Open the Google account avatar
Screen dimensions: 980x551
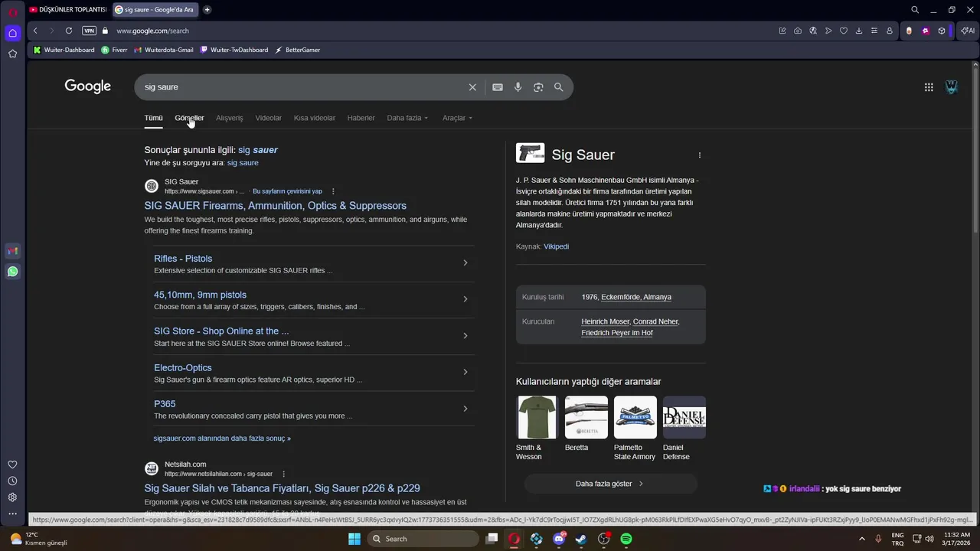(952, 87)
